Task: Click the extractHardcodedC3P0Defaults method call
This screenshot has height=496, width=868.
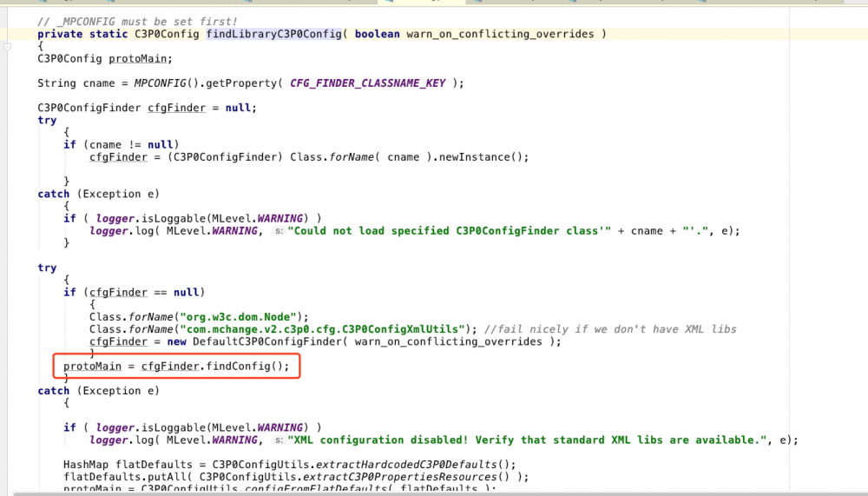Action: tap(406, 465)
